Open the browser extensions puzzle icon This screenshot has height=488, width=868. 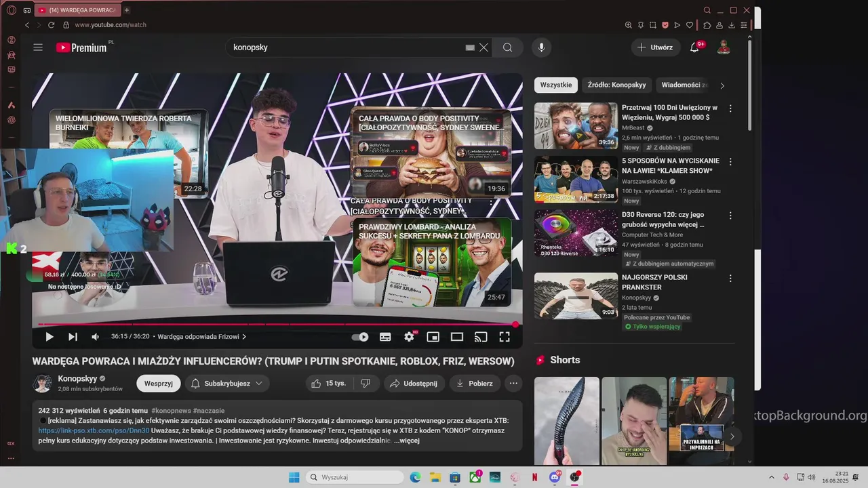pos(707,25)
